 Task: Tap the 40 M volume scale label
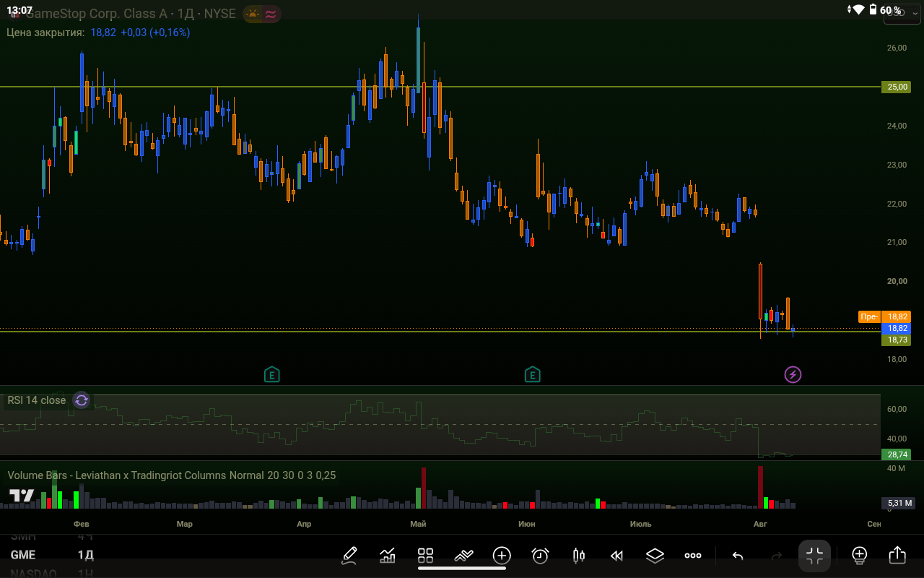897,468
